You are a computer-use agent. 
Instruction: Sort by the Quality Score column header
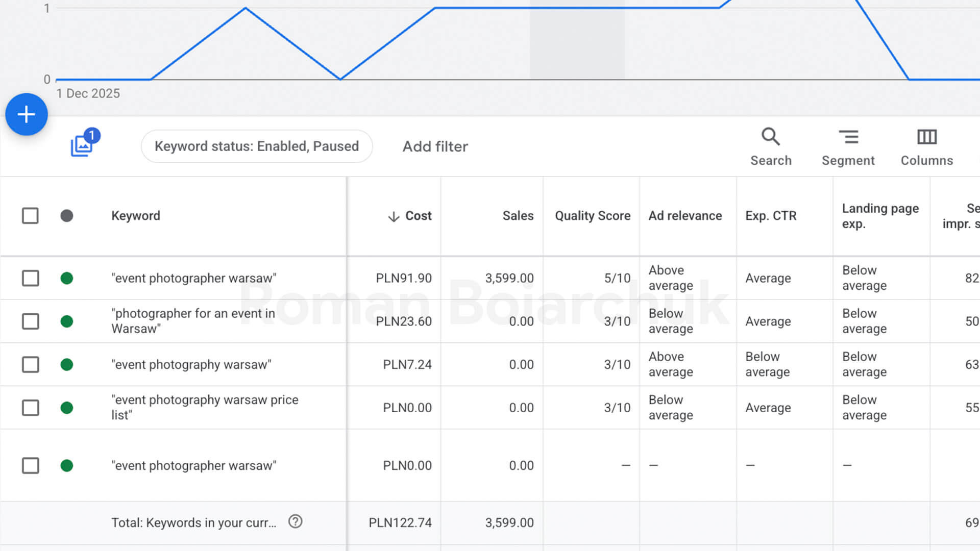(x=592, y=216)
